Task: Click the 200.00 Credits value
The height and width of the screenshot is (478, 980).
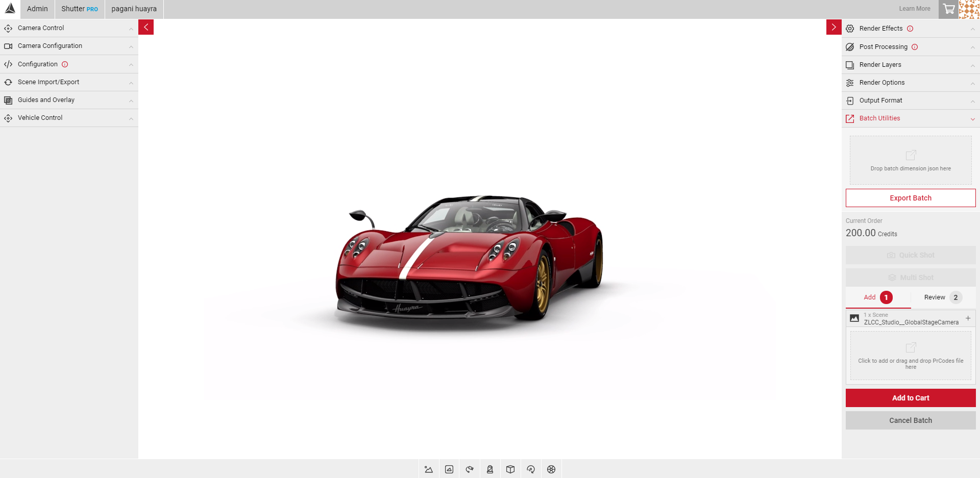Action: [x=871, y=233]
